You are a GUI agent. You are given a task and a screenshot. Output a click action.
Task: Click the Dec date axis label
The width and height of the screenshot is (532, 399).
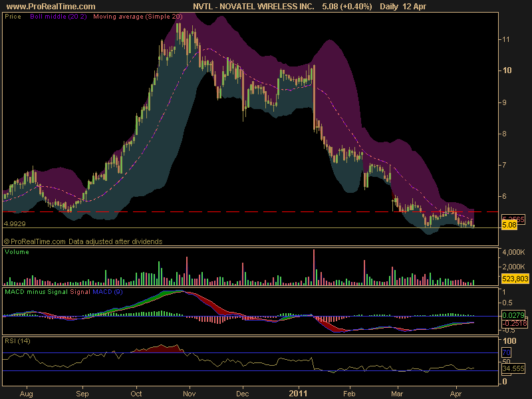click(x=242, y=394)
